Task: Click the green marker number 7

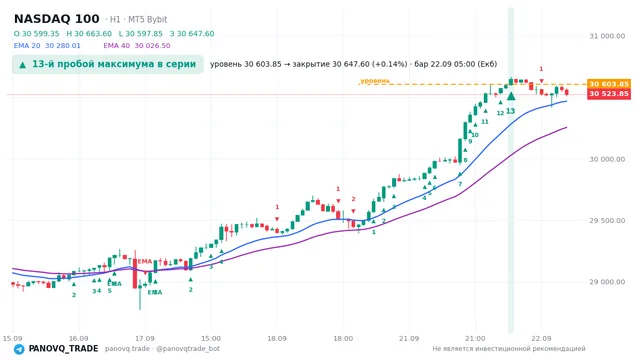Action: pyautogui.click(x=460, y=184)
